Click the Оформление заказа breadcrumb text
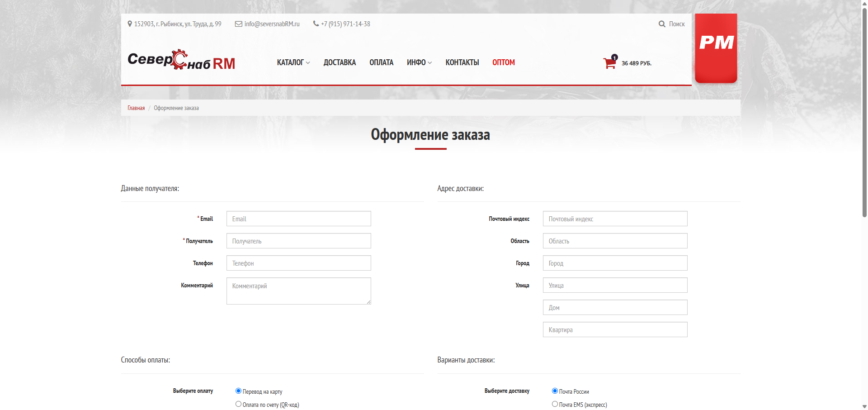 click(176, 108)
